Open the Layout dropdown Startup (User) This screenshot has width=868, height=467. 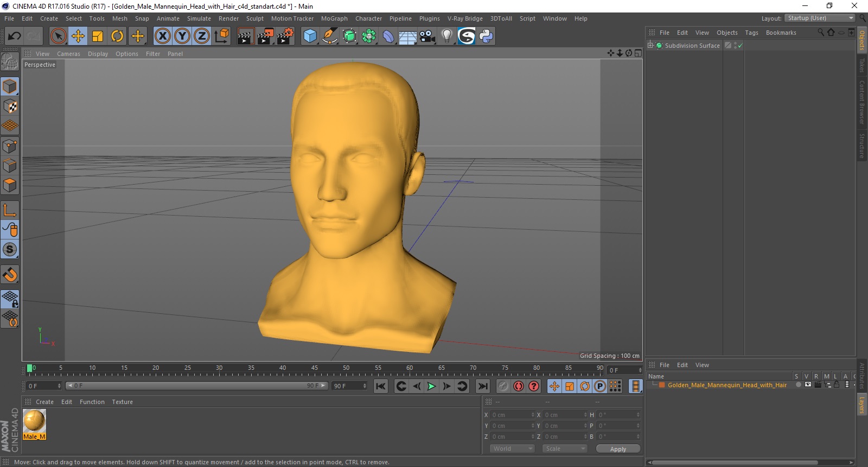[x=820, y=18]
